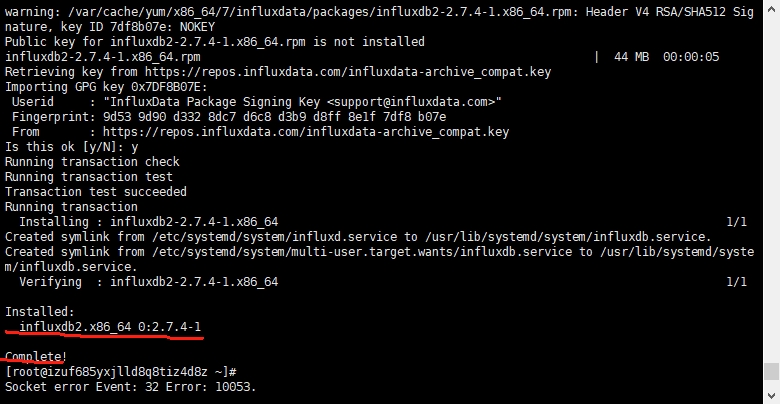Open the repos.influxdata.com URL on the From line
780x404 pixels.
(x=306, y=132)
